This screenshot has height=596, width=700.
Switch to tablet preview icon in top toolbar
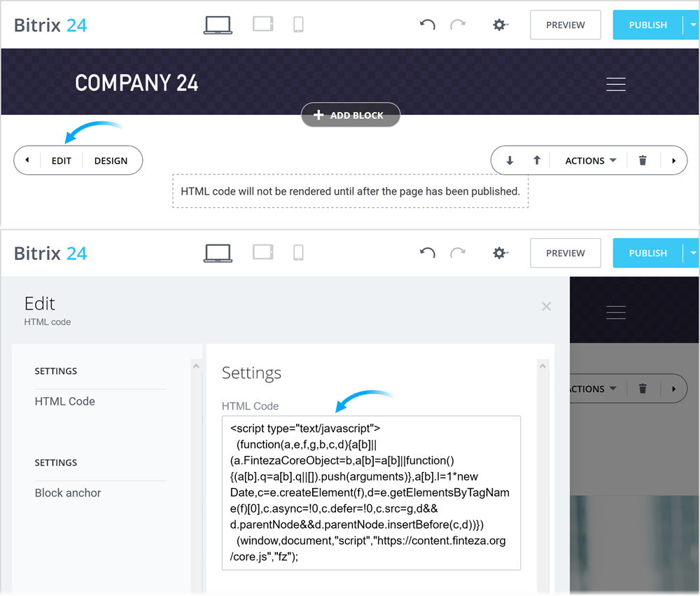[262, 25]
